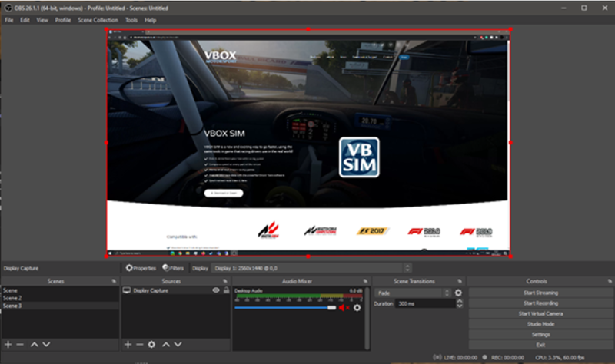Viewport: 615px width, 364px height.
Task: Open the Fade transition dropdown
Action: (x=413, y=293)
